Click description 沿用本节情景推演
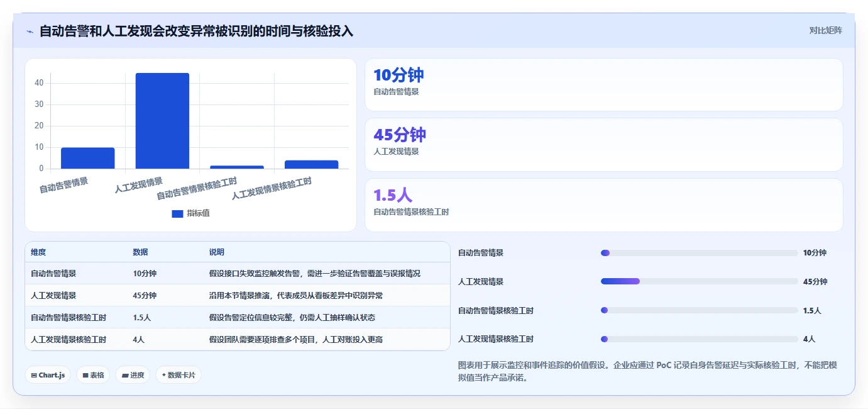The height and width of the screenshot is (409, 868). click(x=296, y=296)
